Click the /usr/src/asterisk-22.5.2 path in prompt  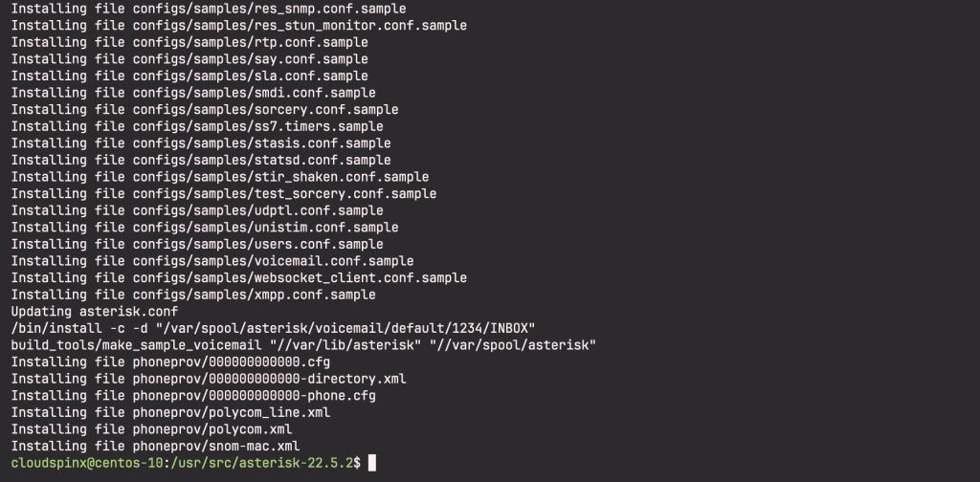coord(262,463)
